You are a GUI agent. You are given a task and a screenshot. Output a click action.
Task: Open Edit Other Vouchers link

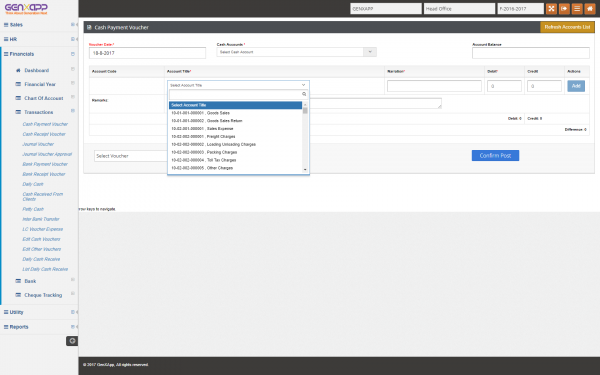(42, 249)
